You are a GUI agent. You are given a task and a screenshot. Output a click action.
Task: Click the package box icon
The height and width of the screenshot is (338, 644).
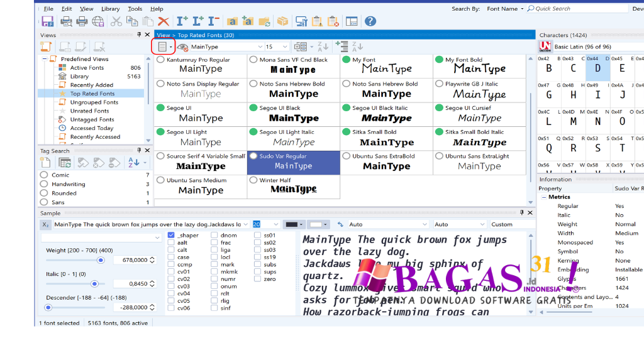pyautogui.click(x=282, y=21)
